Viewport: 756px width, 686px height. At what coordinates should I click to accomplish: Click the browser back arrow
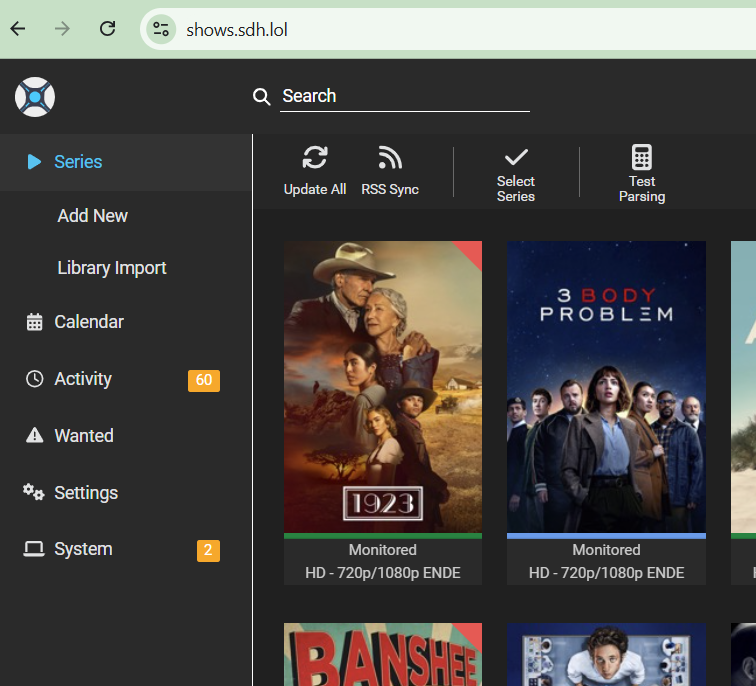[18, 29]
